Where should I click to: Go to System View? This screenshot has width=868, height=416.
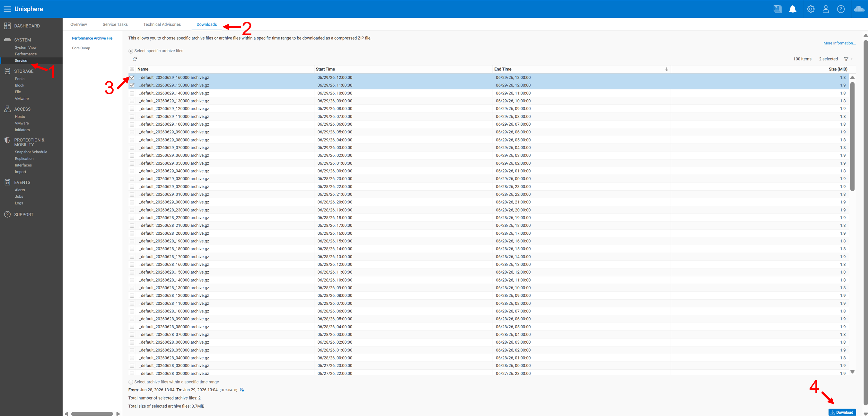pos(26,48)
